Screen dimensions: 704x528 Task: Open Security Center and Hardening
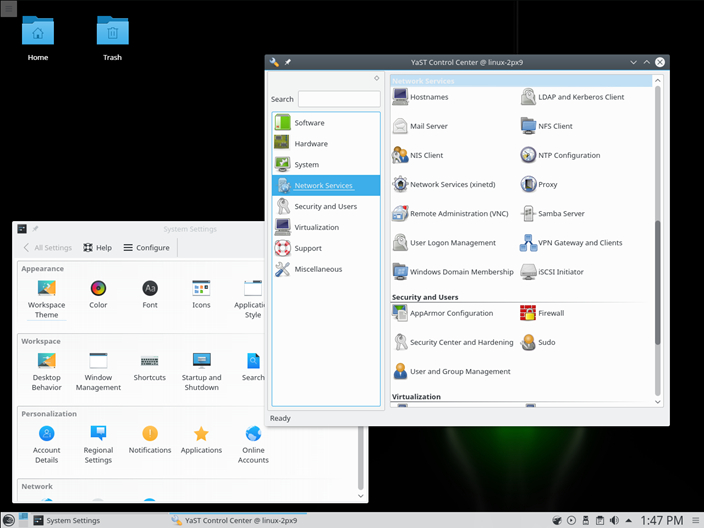click(x=453, y=343)
